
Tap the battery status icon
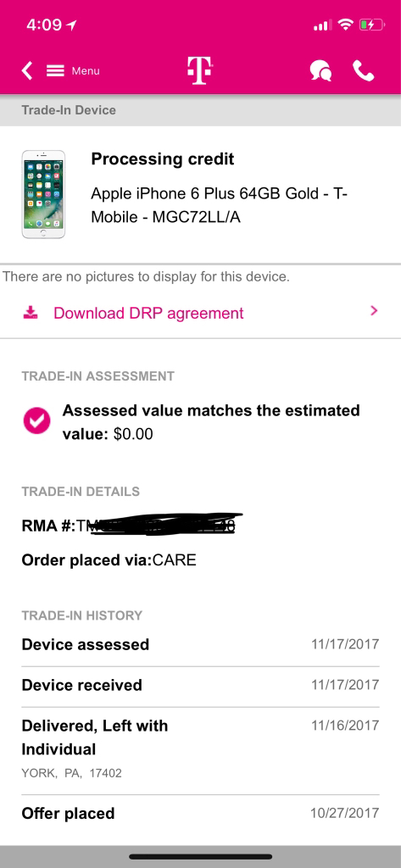[x=371, y=25]
